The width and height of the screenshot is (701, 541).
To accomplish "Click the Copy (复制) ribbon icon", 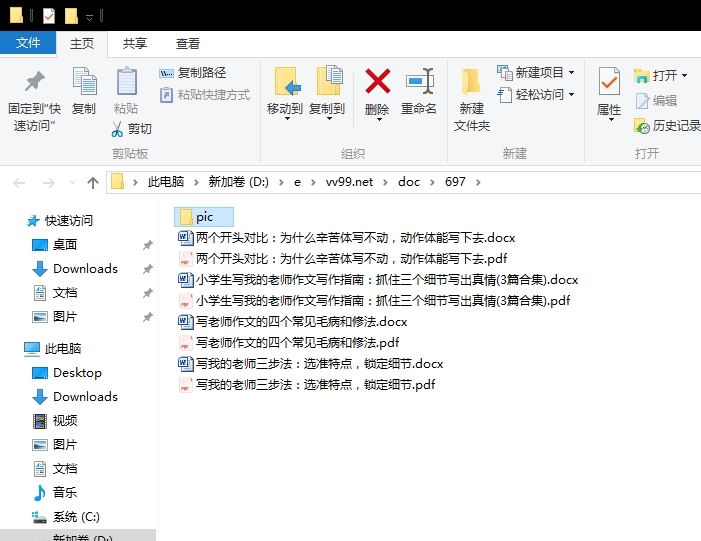I will pyautogui.click(x=84, y=81).
